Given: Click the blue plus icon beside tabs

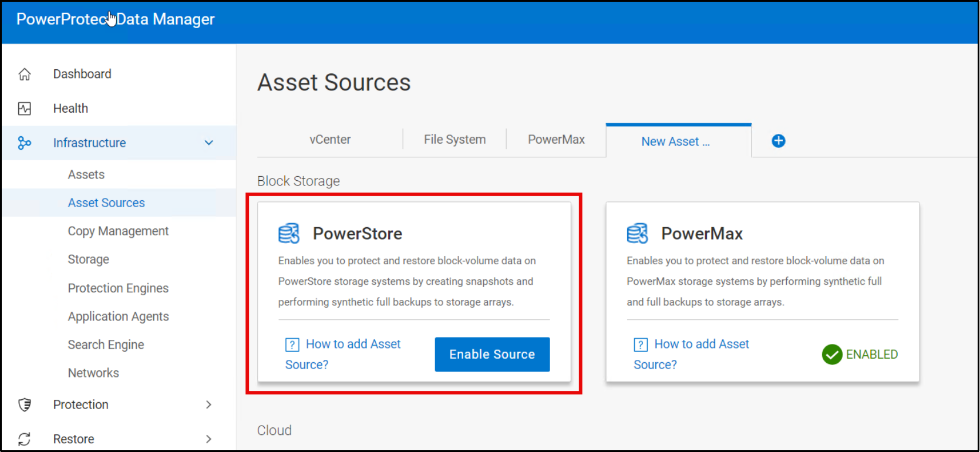Looking at the screenshot, I should coord(779,141).
